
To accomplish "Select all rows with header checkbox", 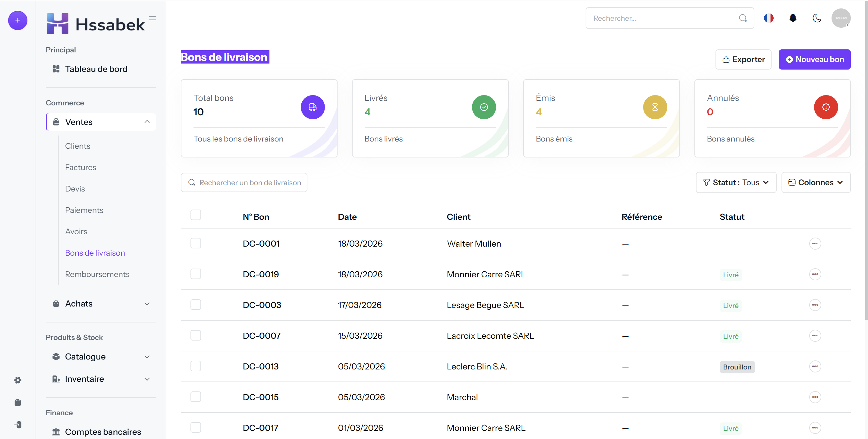I will 195,215.
